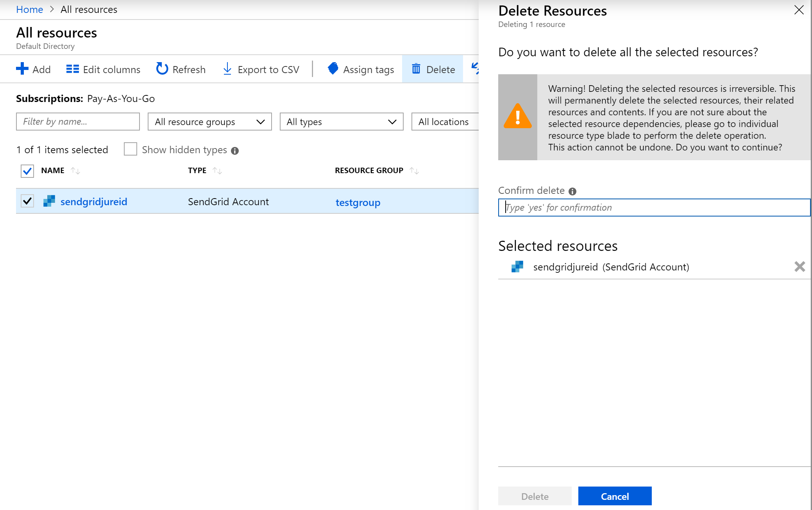Expand the All locations dropdown

pos(444,122)
